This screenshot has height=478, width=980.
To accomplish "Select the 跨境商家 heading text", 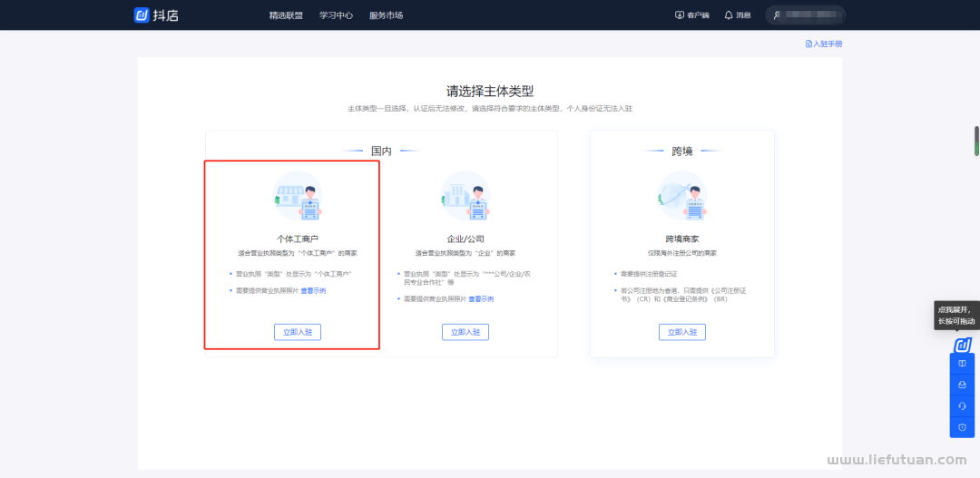I will click(681, 239).
